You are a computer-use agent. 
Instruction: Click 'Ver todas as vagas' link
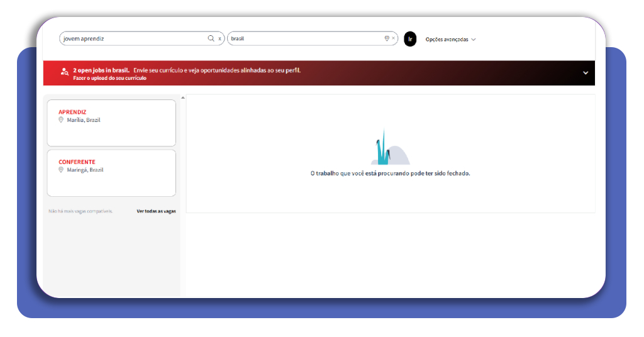pos(156,211)
